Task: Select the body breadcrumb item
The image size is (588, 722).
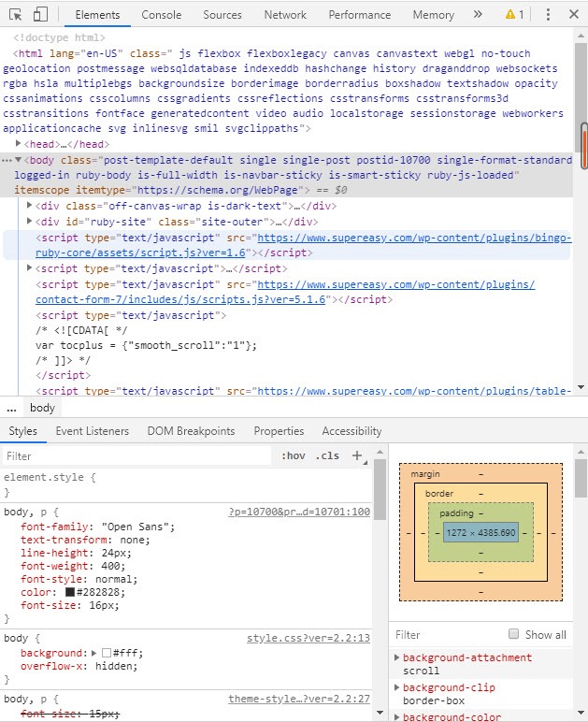Action: pos(42,408)
